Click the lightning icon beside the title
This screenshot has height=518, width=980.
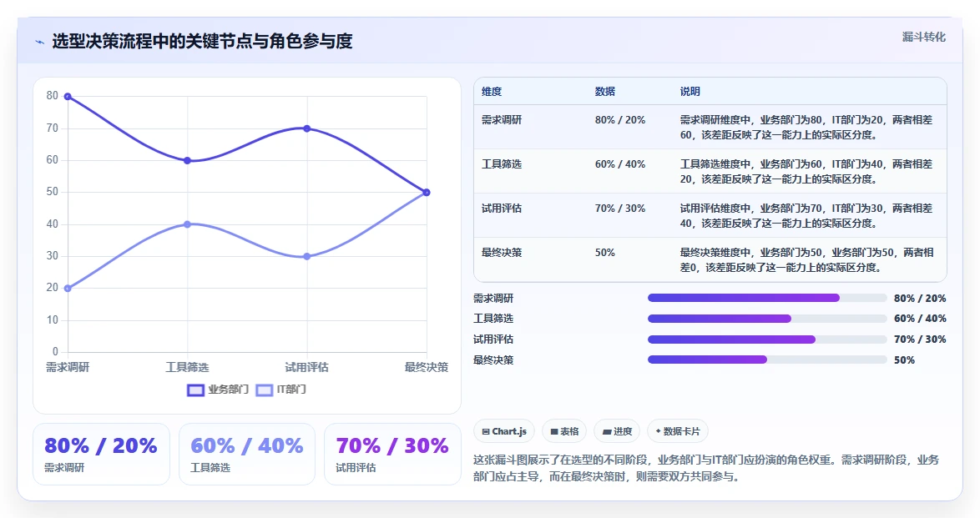coord(39,43)
